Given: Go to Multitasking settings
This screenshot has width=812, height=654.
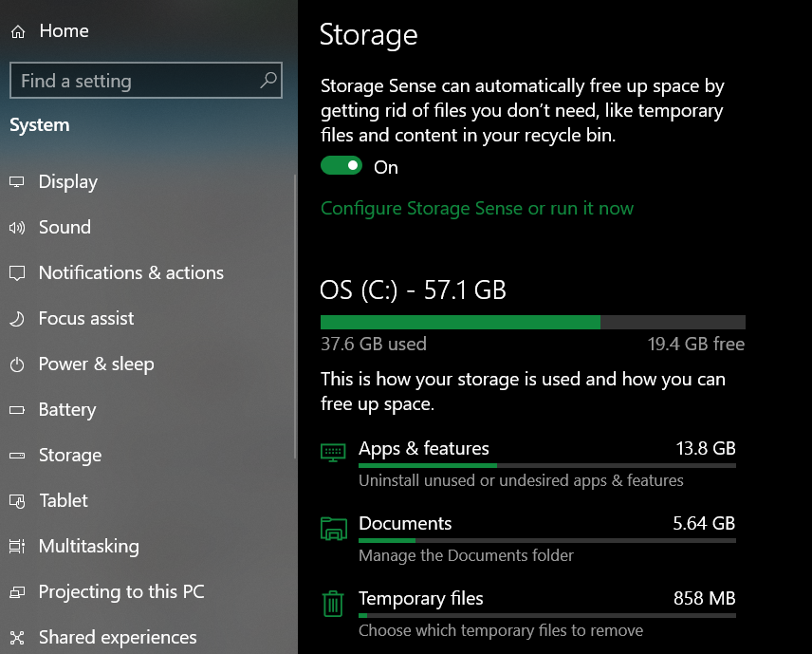Looking at the screenshot, I should click(x=88, y=547).
